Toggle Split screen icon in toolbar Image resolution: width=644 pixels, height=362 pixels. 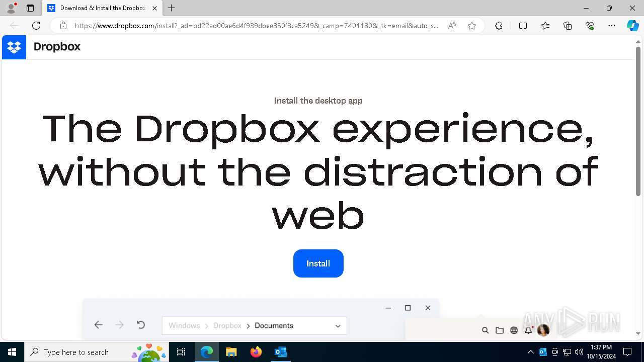(523, 26)
